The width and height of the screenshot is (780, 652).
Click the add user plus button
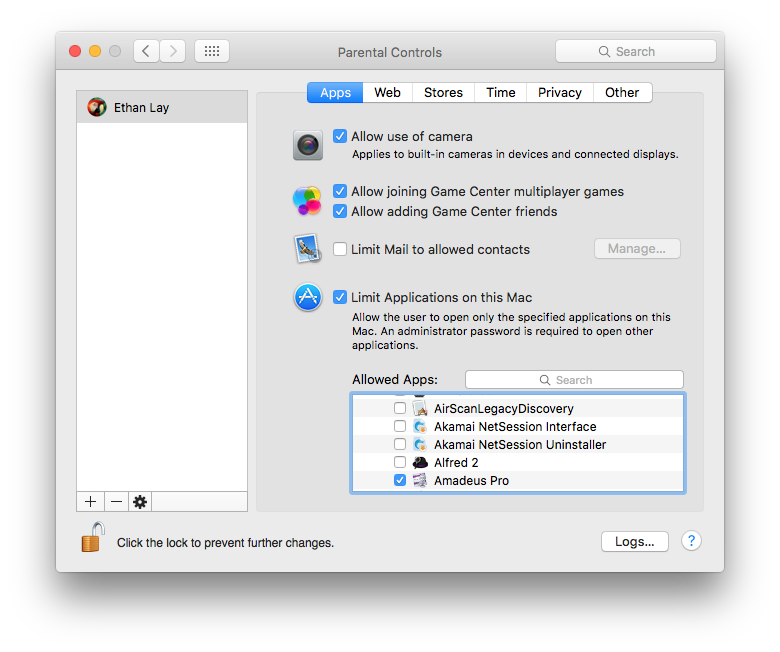pos(90,502)
